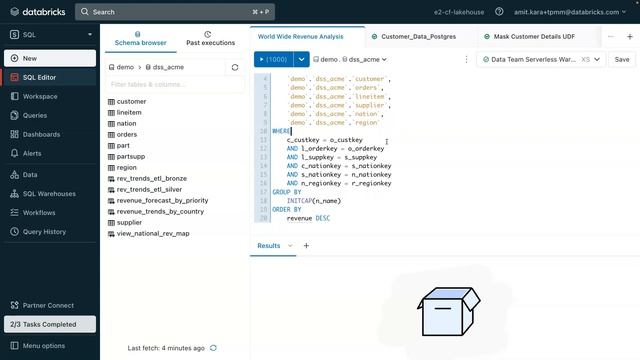Open Dashboards in sidebar
The image size is (640, 360).
(x=50, y=134)
